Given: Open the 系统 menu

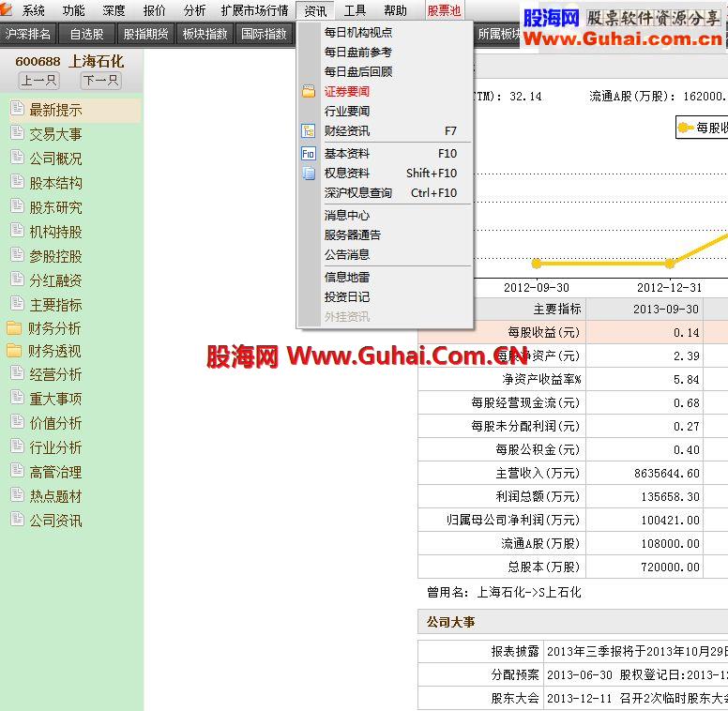Looking at the screenshot, I should point(34,10).
